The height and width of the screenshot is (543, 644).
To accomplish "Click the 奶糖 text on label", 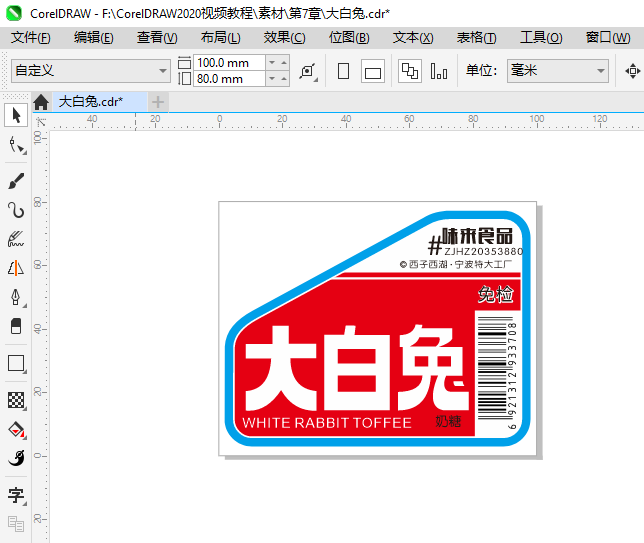I will 448,421.
